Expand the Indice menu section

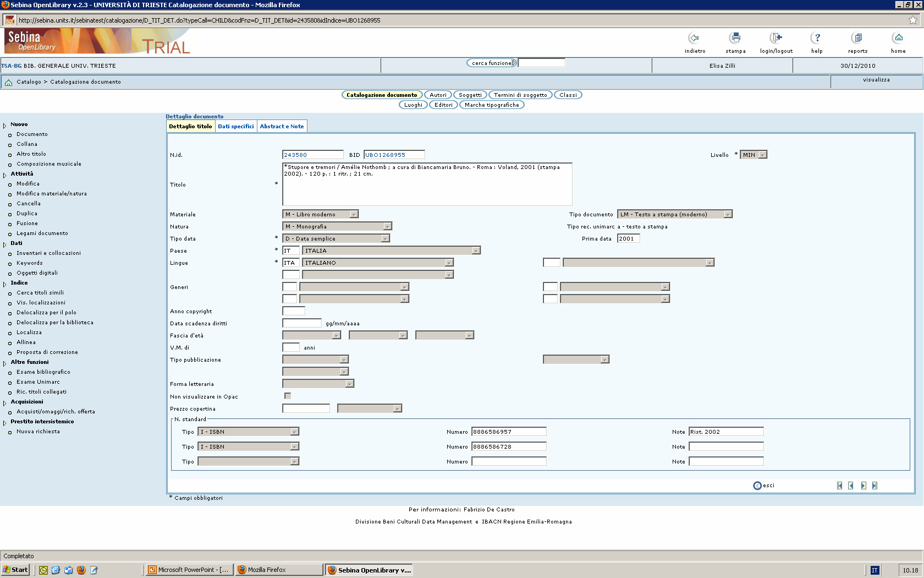[x=19, y=283]
